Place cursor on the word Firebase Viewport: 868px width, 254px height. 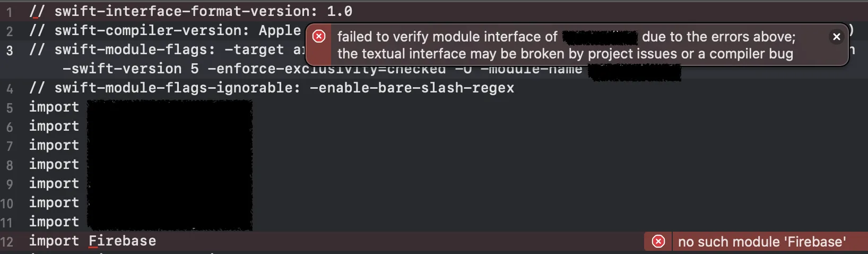tap(123, 241)
